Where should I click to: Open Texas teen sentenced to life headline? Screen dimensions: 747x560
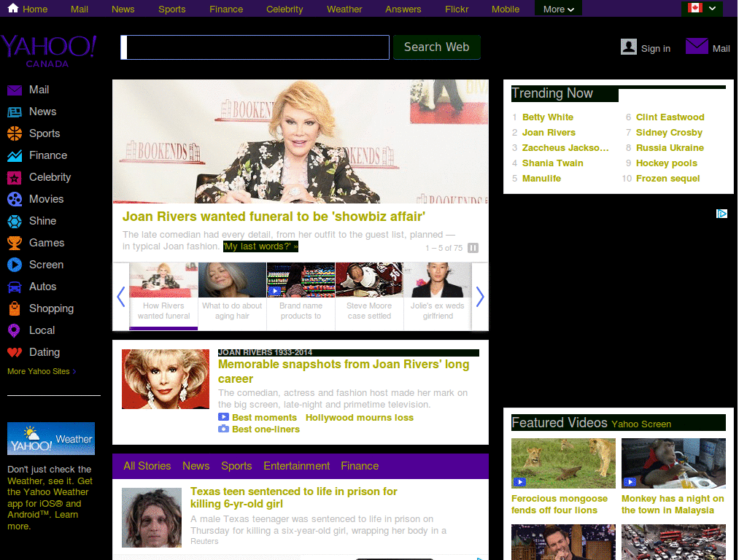(x=293, y=497)
